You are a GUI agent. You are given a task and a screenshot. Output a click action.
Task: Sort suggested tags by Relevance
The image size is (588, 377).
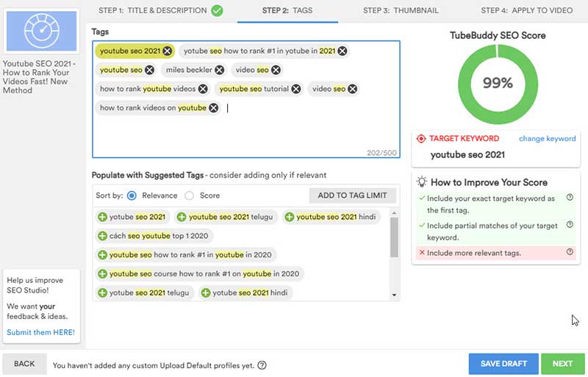132,195
